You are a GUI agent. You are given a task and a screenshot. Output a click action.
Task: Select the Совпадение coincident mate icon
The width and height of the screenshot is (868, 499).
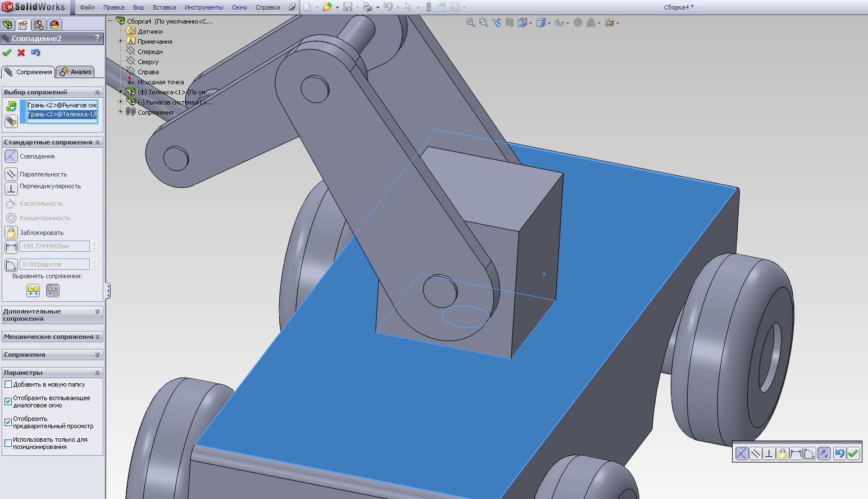[11, 156]
